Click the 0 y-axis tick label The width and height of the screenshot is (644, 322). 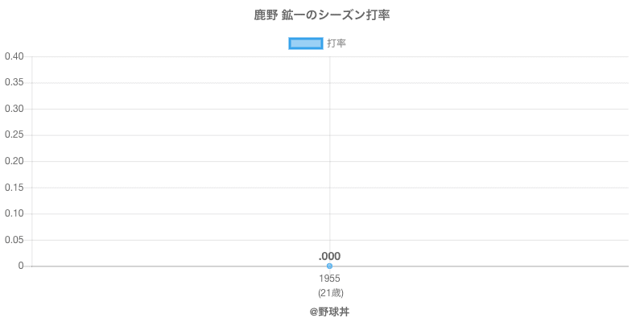[x=22, y=266]
